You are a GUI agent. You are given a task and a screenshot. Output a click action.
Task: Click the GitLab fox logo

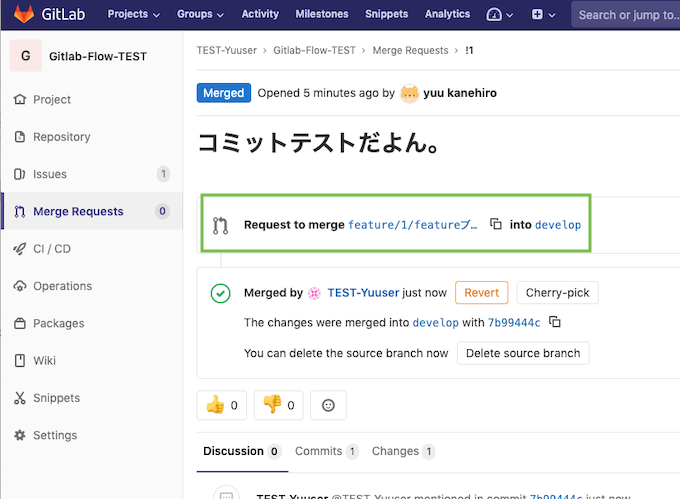[x=24, y=14]
